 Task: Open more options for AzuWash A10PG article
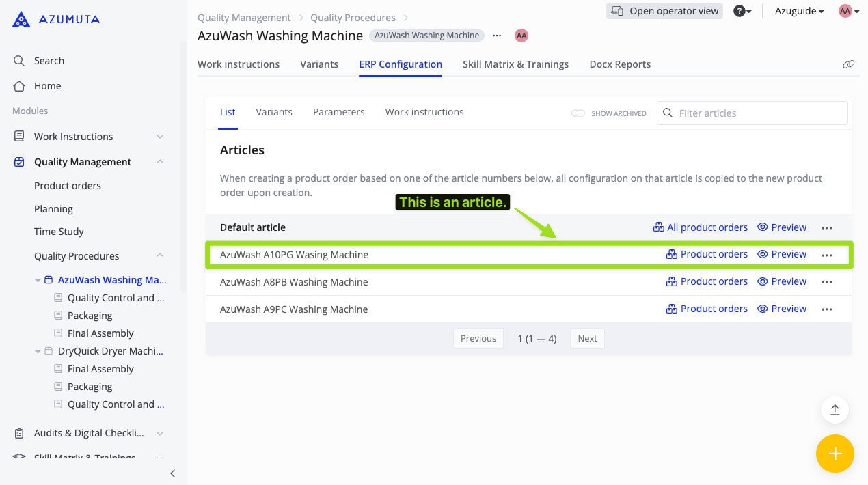pos(826,255)
